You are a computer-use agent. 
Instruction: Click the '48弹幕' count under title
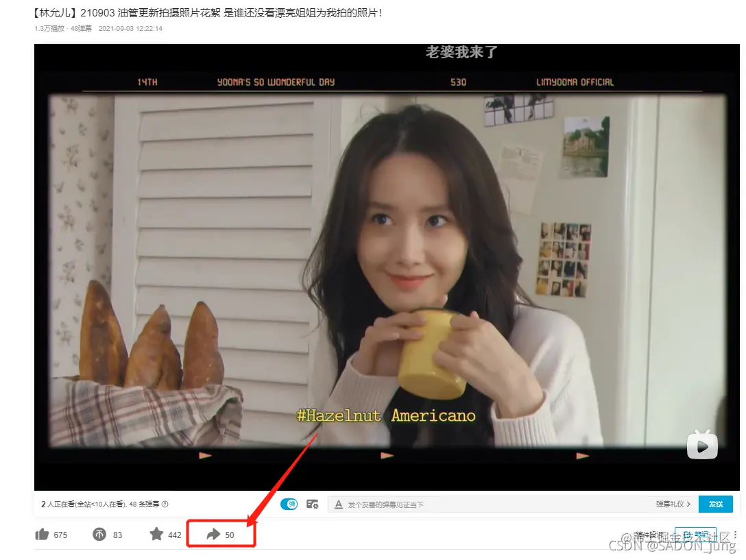tap(81, 29)
